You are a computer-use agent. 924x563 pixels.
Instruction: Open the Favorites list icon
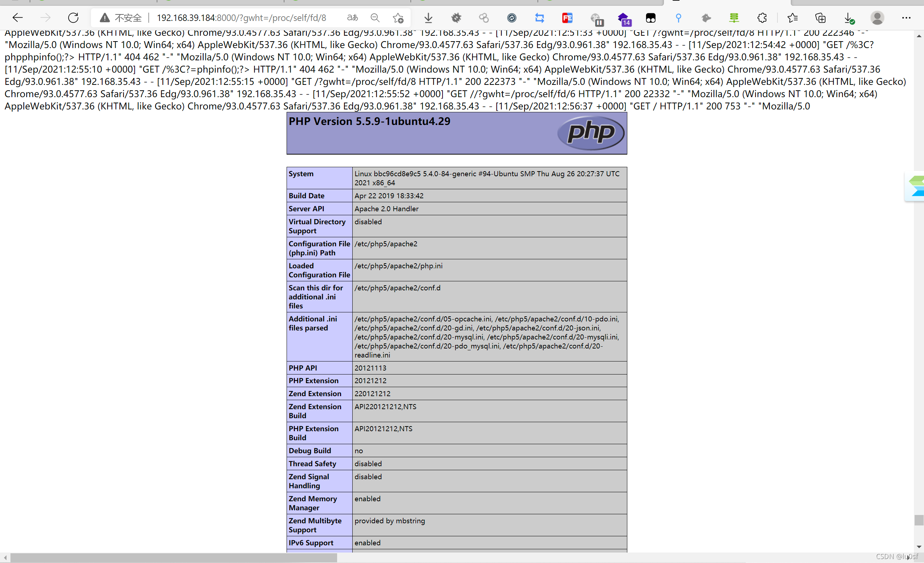[792, 18]
